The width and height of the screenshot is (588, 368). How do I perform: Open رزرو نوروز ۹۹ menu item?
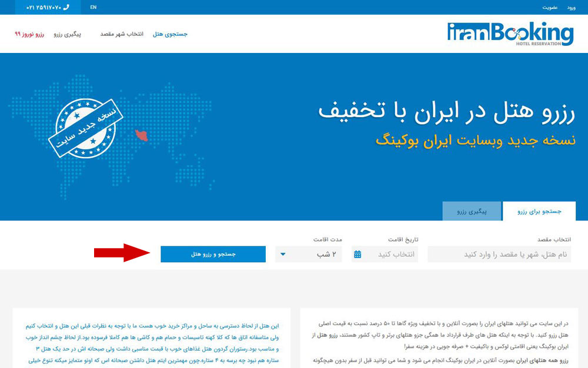(x=29, y=34)
